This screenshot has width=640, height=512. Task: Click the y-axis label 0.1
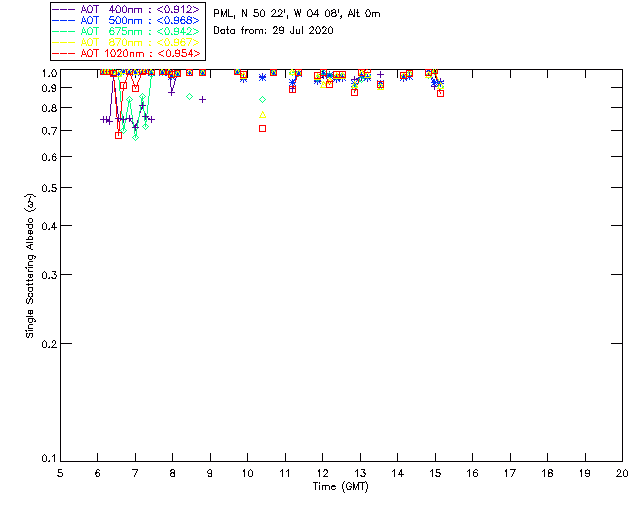(x=49, y=459)
